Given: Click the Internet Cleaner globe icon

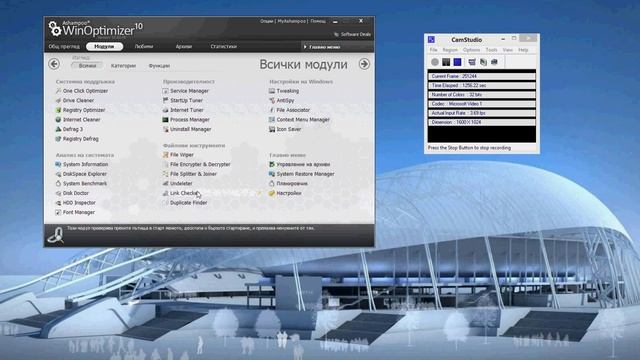Looking at the screenshot, I should pyautogui.click(x=58, y=120).
